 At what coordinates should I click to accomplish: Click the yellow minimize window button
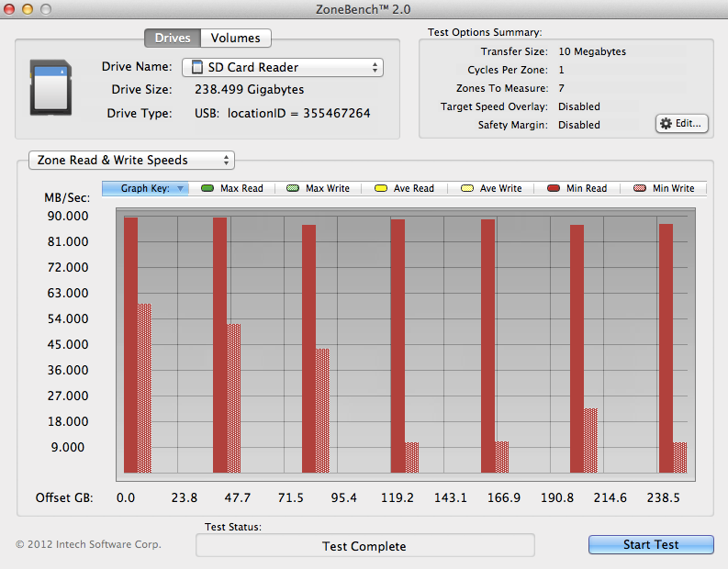(x=28, y=8)
